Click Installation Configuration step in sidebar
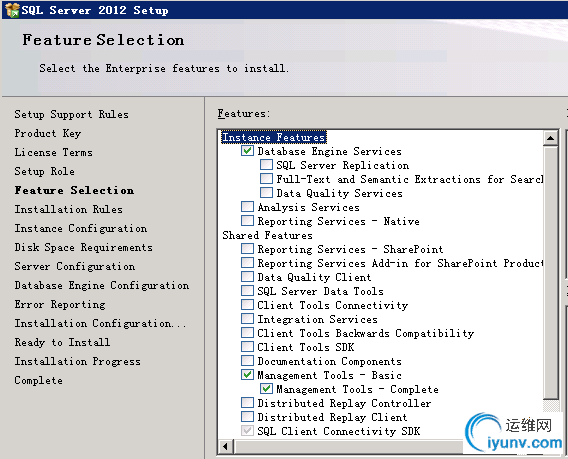568x459 pixels. [x=100, y=323]
